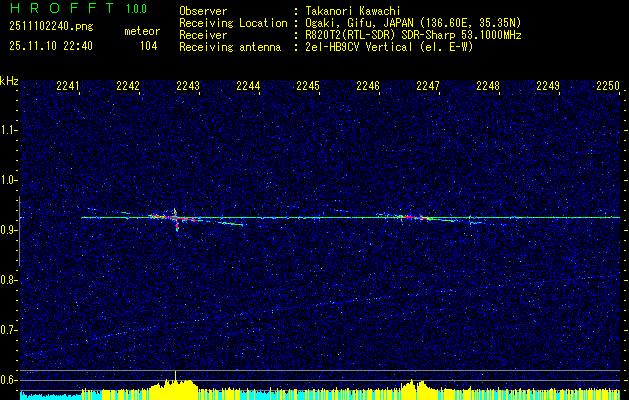Click the meteor count value 104
This screenshot has height=400, width=629.
point(148,46)
